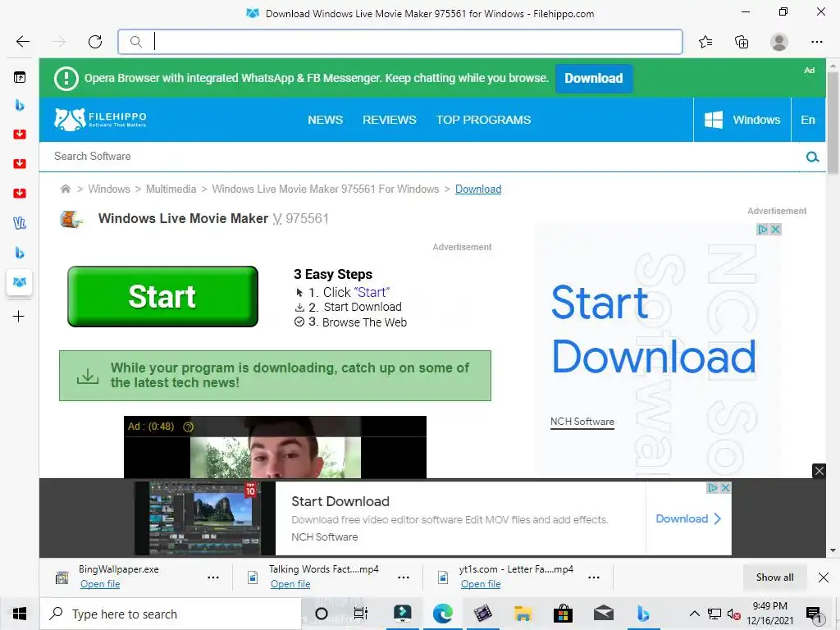Switch to the second Bing vertical tab
The width and height of the screenshot is (840, 630).
pos(20,253)
